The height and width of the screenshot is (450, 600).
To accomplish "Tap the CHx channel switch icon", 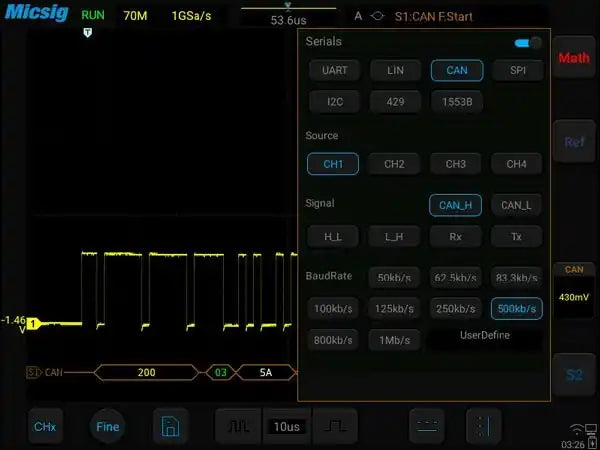I will (x=45, y=426).
